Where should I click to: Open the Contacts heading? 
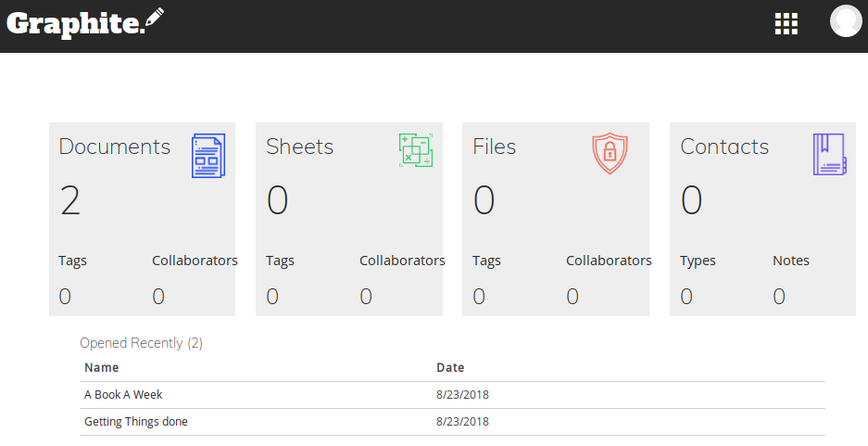(724, 147)
